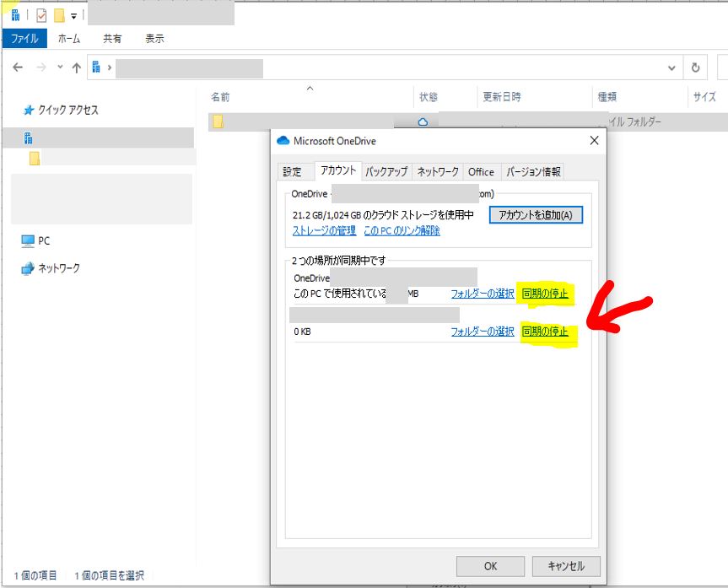Select PC in the navigation pane
The image size is (728, 588).
[x=44, y=241]
